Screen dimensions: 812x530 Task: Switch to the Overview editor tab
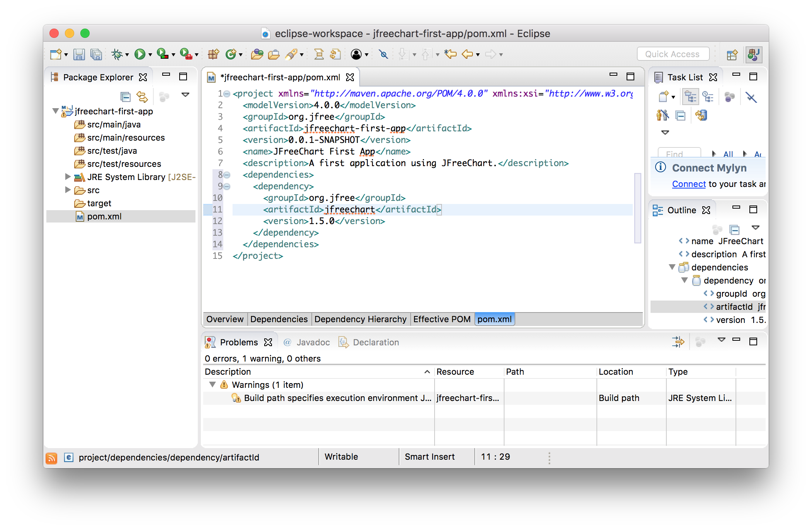point(225,319)
